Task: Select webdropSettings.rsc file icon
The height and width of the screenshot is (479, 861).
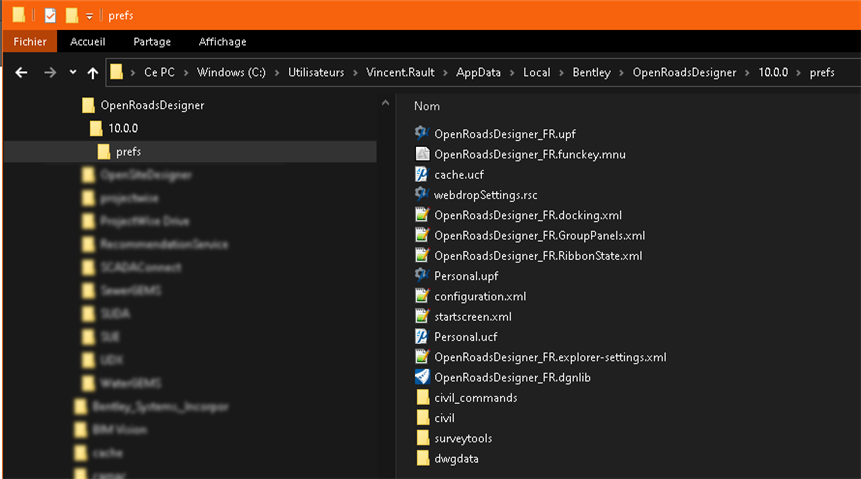Action: pyautogui.click(x=422, y=194)
